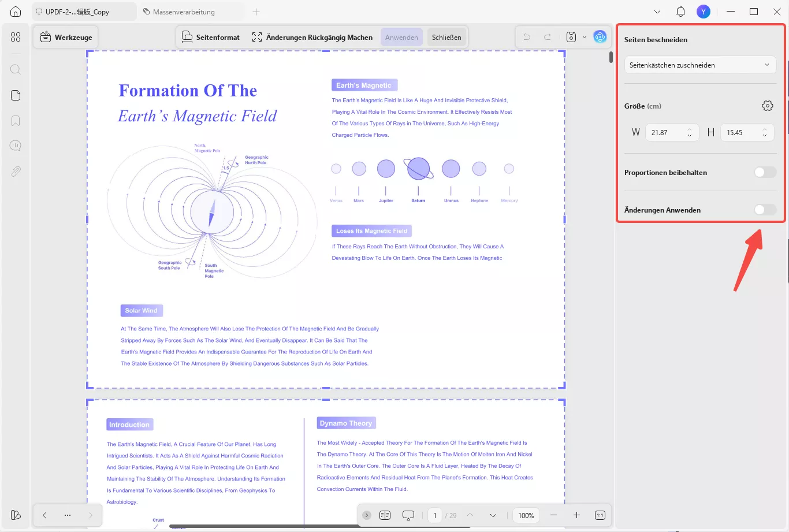Go to the next page with down chevron

tap(493, 515)
